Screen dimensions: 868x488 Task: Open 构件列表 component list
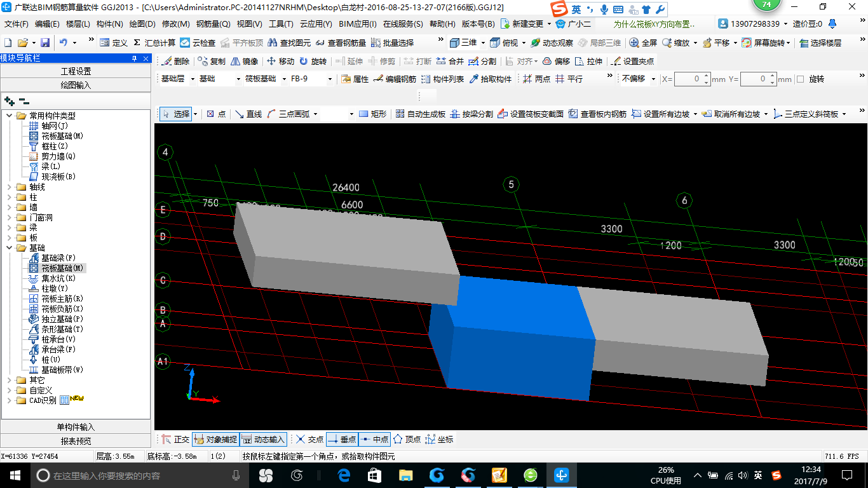[443, 79]
